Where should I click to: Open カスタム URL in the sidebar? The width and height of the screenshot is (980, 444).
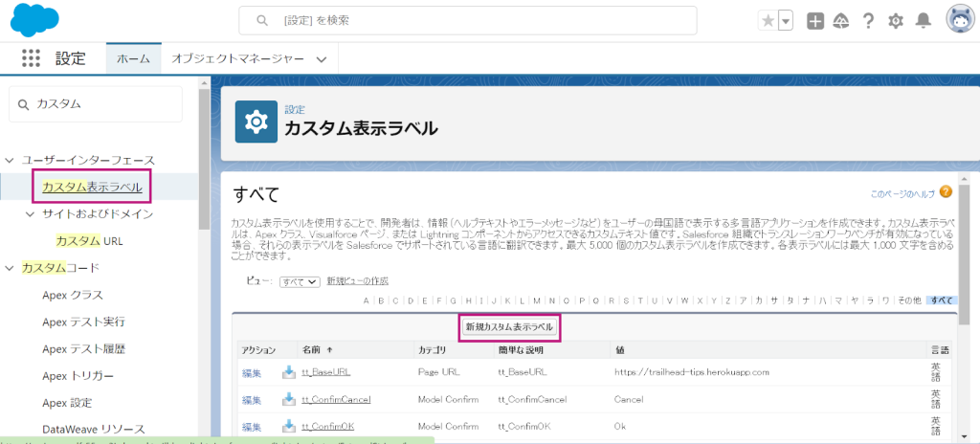pos(89,241)
